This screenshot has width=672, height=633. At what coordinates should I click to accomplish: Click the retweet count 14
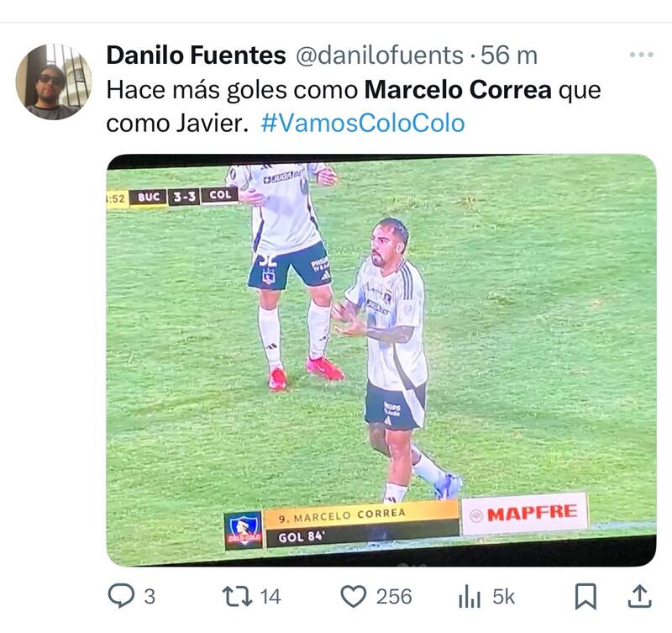pos(270,597)
